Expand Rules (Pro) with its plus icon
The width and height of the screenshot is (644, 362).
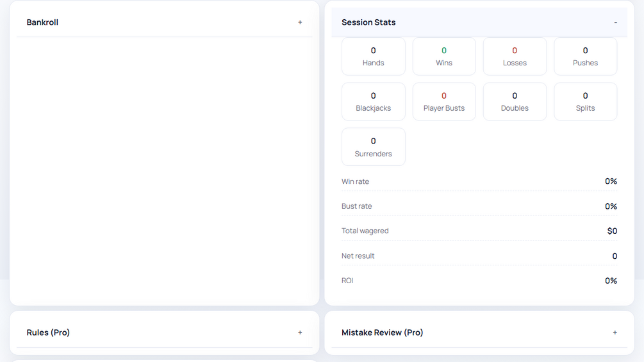click(300, 333)
